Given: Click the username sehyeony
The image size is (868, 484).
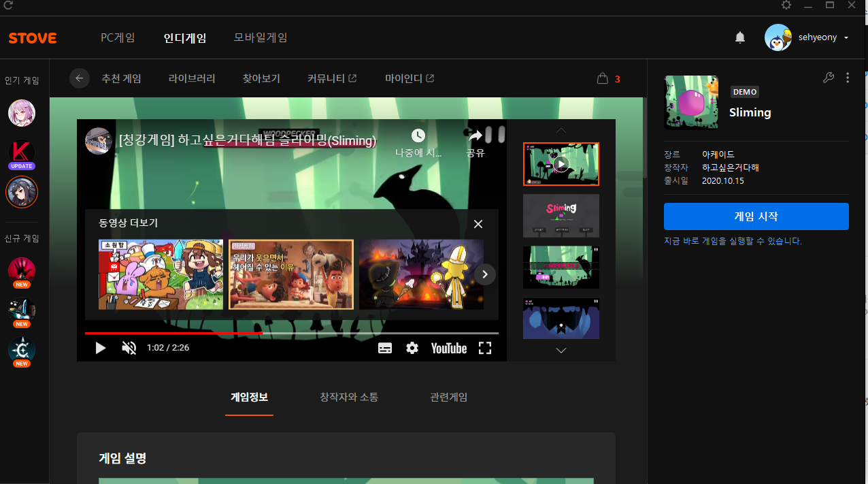Looking at the screenshot, I should click(818, 37).
